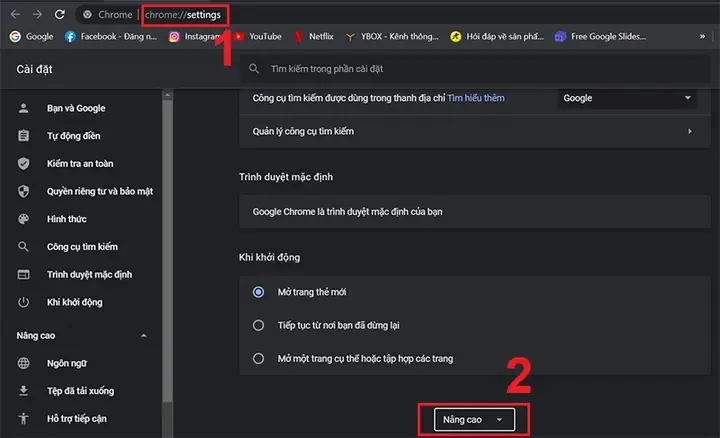Show more bookmarks with double chevron
This screenshot has width=720, height=438.
(x=702, y=36)
